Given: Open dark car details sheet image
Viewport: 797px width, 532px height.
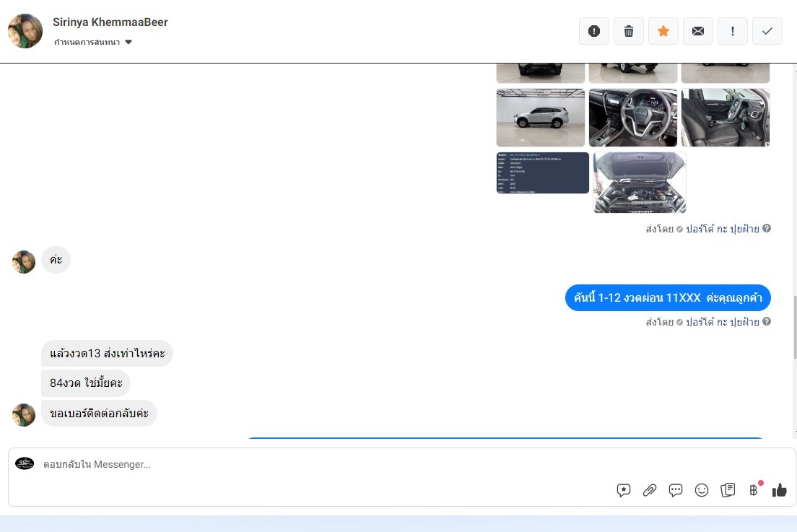Looking at the screenshot, I should pyautogui.click(x=542, y=173).
